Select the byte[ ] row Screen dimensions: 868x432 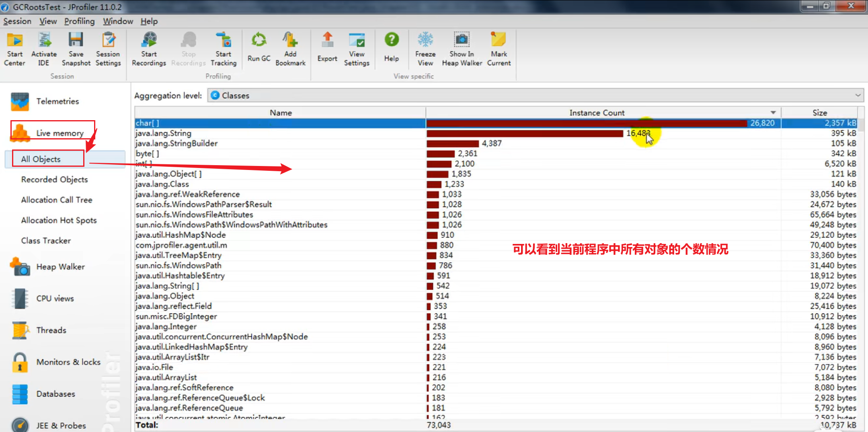coord(496,154)
